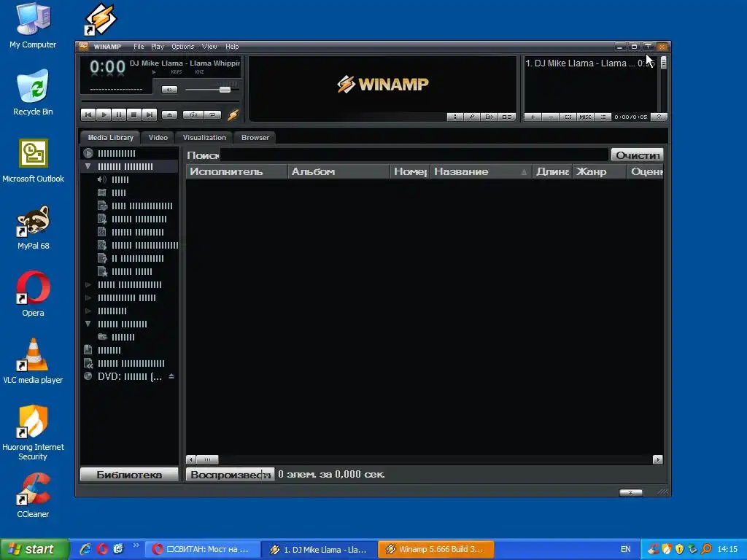
Task: Open files with the eject button
Action: pos(169,114)
